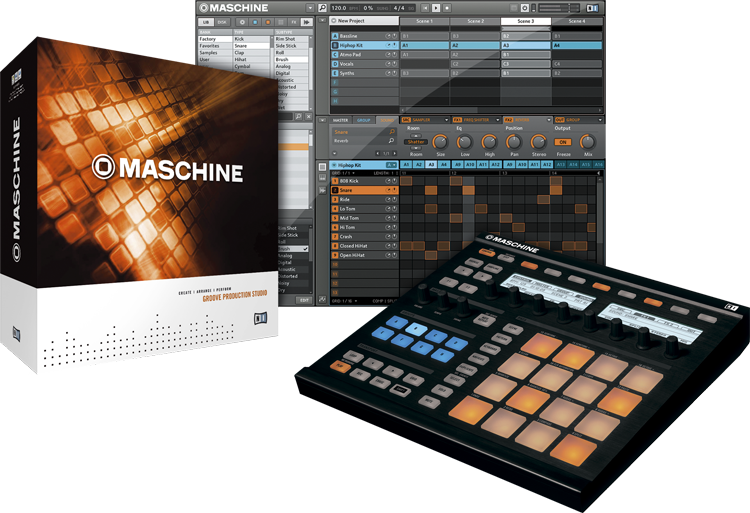The height and width of the screenshot is (513, 750).
Task: Click the follow-playhead icon in pattern sidebar
Action: pos(322,190)
